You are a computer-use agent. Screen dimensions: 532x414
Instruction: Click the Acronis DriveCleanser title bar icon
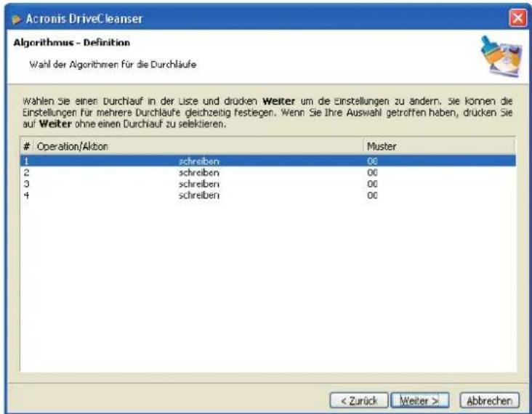coord(16,19)
